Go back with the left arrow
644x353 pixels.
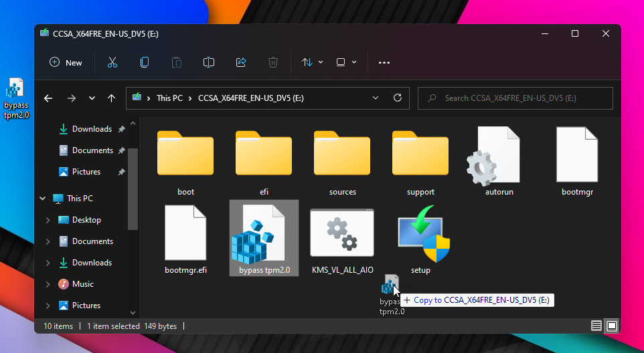pyautogui.click(x=48, y=98)
